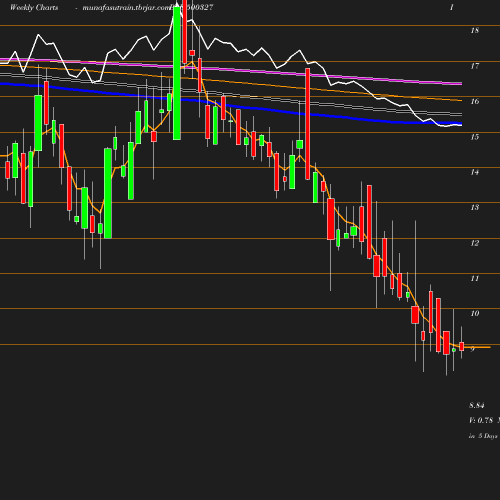Click the "Weekly Charts" title text
This screenshot has height=500, width=500.
34,8
